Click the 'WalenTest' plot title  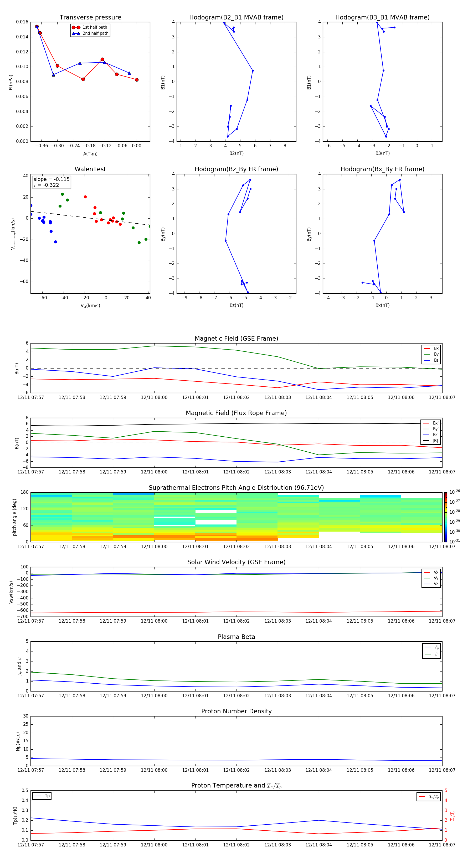click(90, 169)
